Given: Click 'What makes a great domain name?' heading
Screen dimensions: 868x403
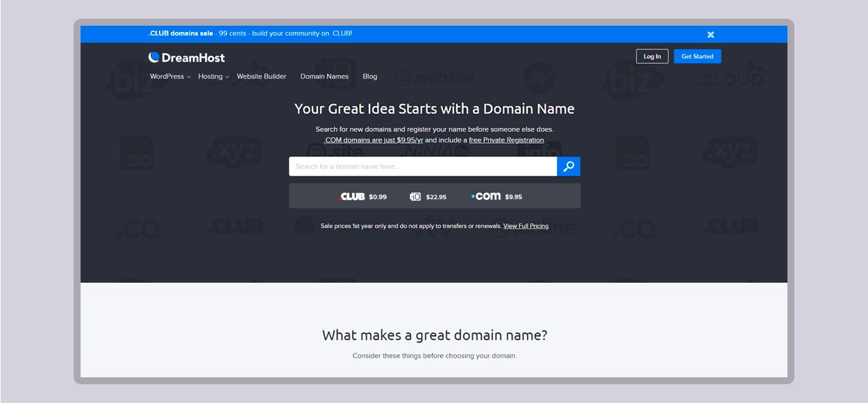Looking at the screenshot, I should [435, 335].
